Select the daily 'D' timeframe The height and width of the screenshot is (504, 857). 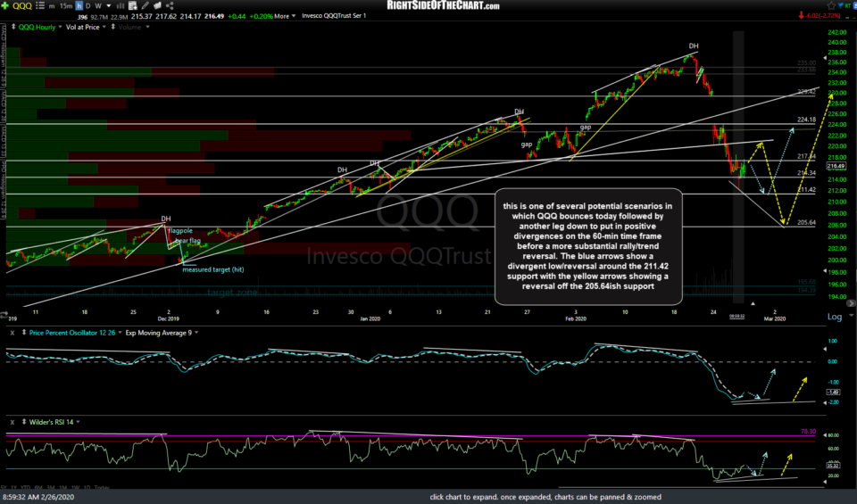click(88, 6)
